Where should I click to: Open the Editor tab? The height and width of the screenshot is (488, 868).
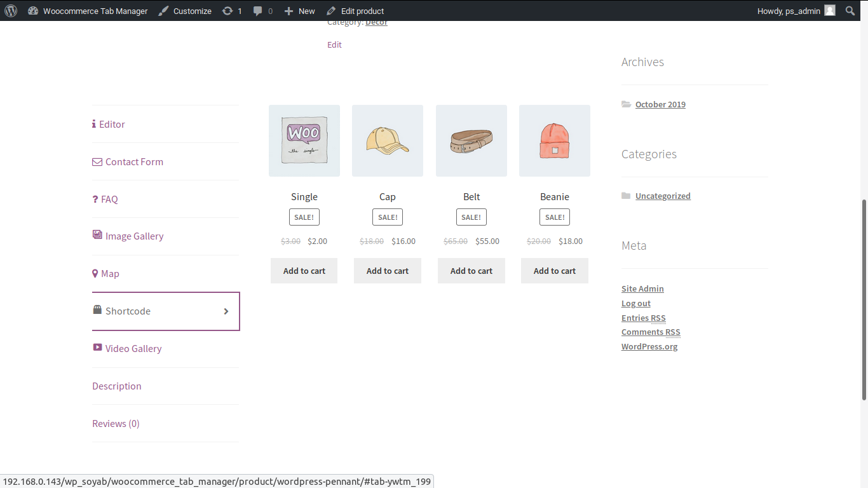tap(166, 124)
